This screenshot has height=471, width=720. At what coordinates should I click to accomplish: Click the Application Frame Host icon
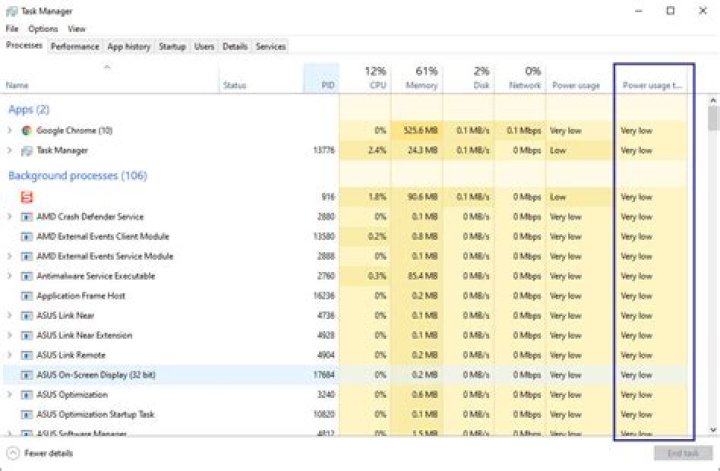27,296
